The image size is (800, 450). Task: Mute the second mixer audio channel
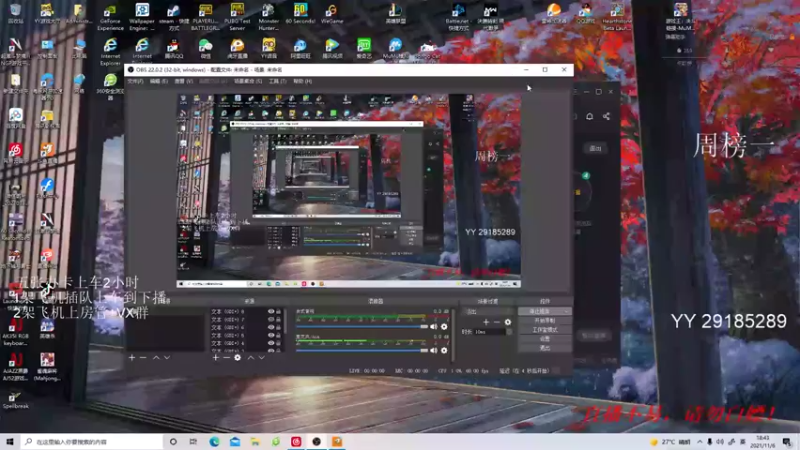(x=434, y=351)
